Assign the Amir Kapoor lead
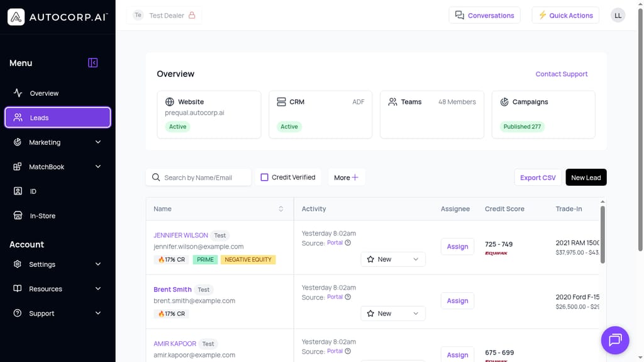 458,354
